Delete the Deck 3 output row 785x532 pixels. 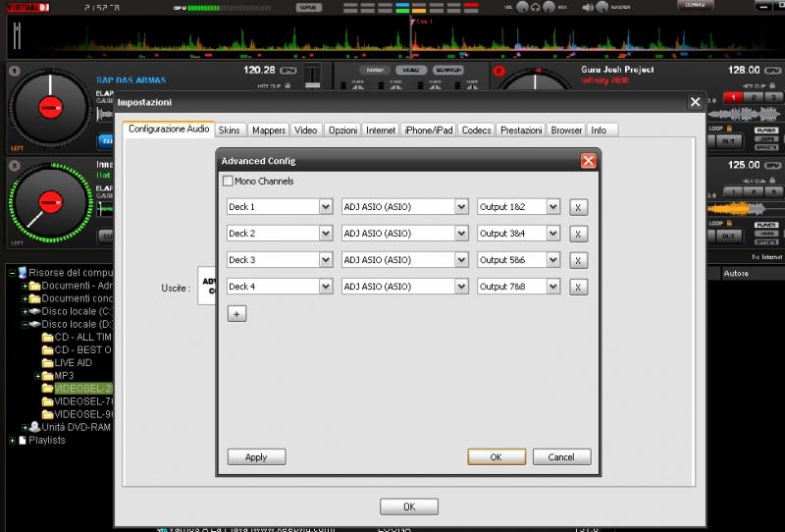579,260
